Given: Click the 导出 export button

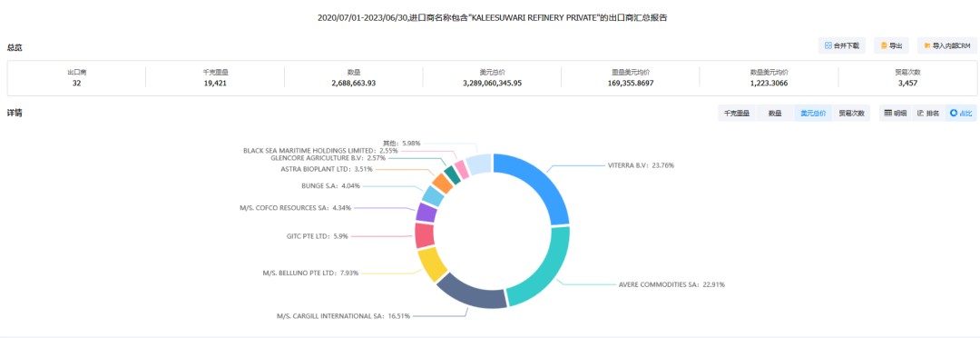Looking at the screenshot, I should coord(891,45).
